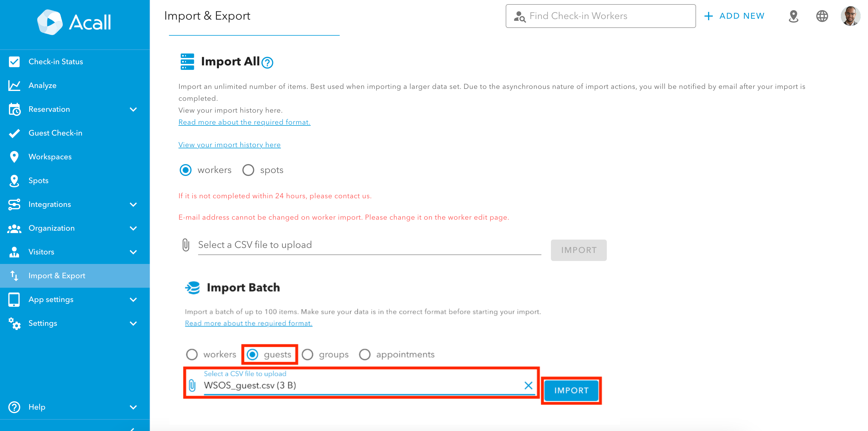The height and width of the screenshot is (431, 868).
Task: Clear the selected WSOS_guest.csv file
Action: 528,385
